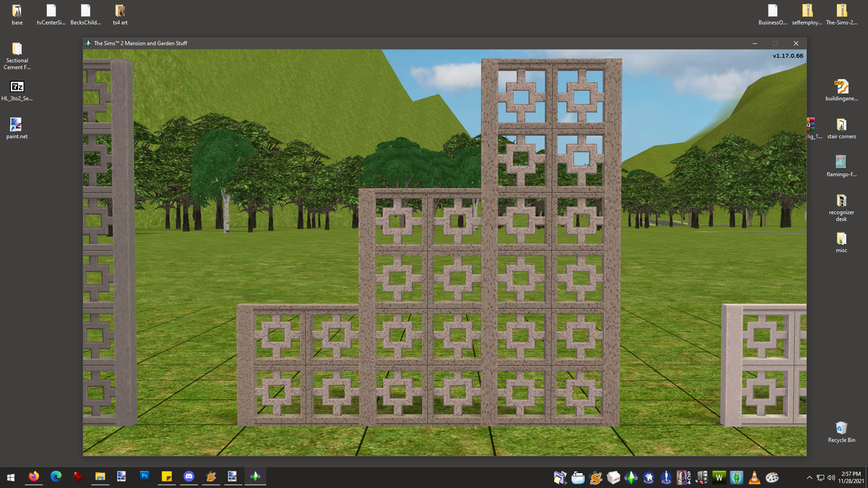Screen dimensions: 868x488
Task: Launch the SC4 SimCity 4 taskbar icon
Action: click(684, 477)
